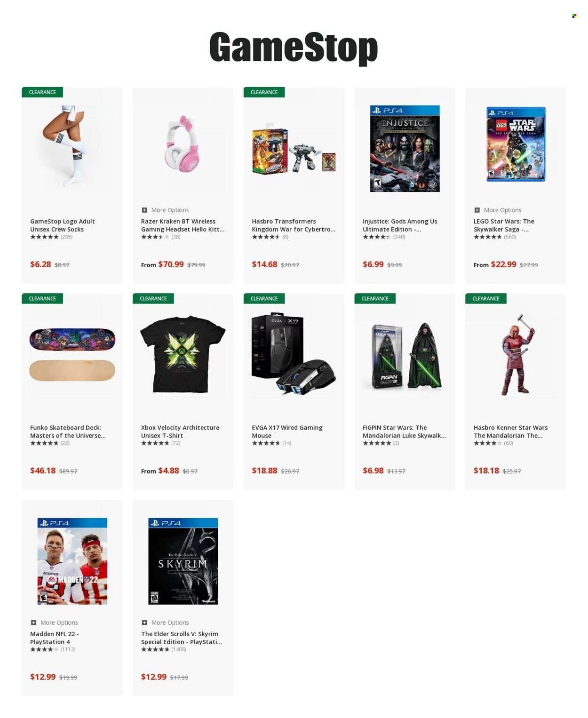Viewport: 588px width, 718px height.
Task: Click the star rating under EVGA X17 mouse
Action: click(266, 443)
